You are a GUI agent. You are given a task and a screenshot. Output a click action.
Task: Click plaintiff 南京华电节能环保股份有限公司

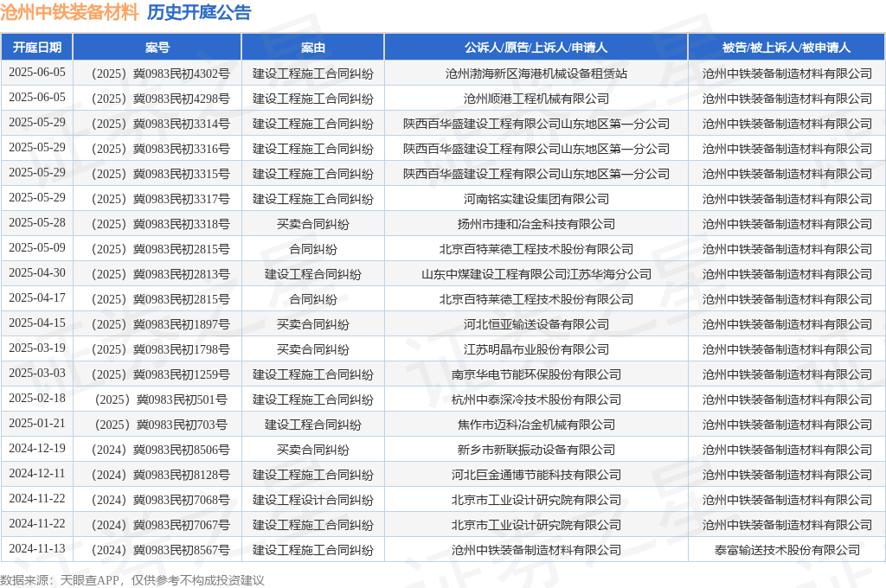coord(536,374)
